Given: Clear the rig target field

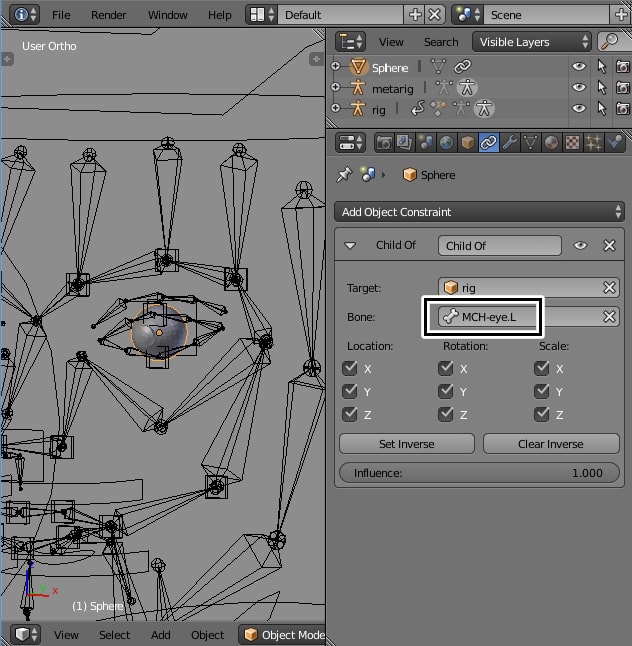Looking at the screenshot, I should pos(609,287).
